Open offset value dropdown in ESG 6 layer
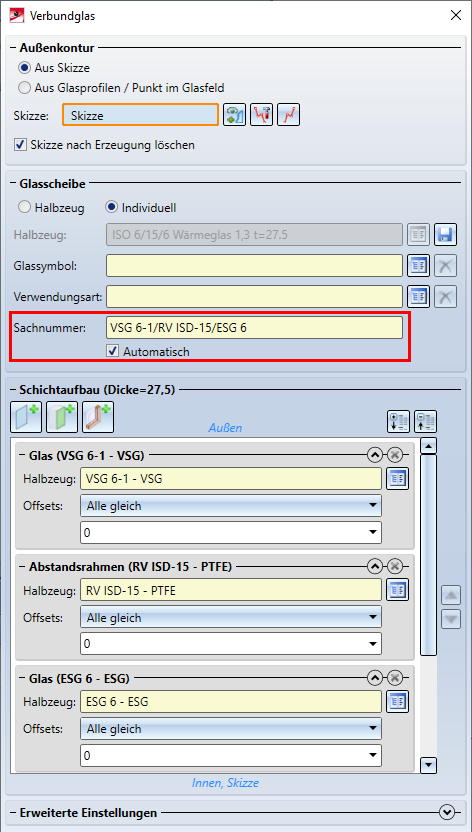 point(231,756)
